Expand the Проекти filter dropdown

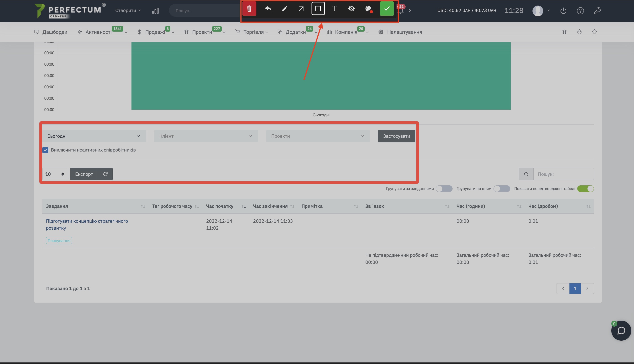tap(318, 136)
